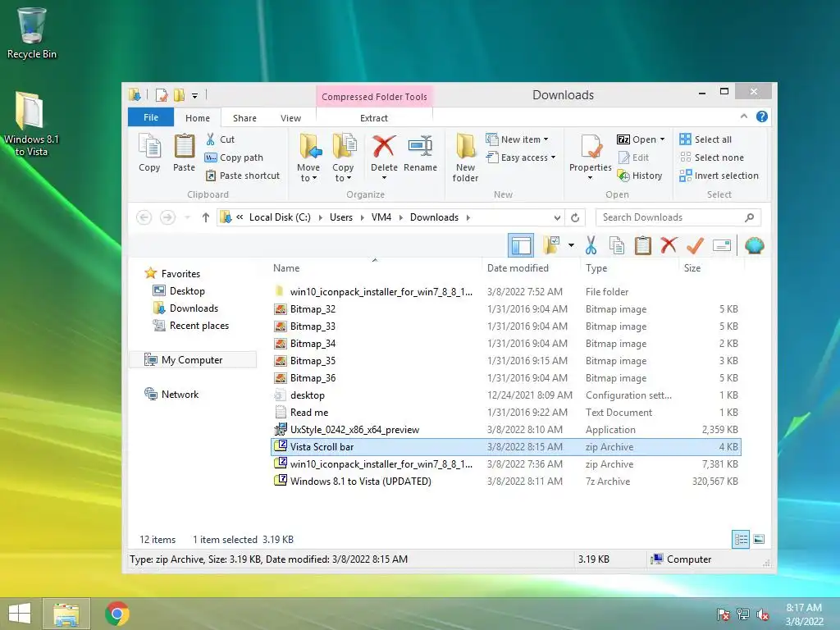Open Recent places in the navigation pane
This screenshot has height=630, width=840.
[x=191, y=325]
